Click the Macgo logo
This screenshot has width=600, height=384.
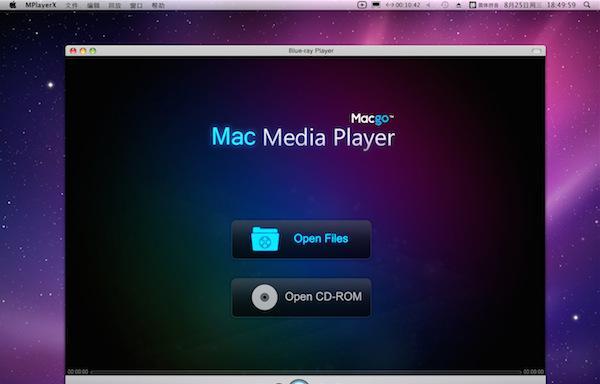coord(372,119)
